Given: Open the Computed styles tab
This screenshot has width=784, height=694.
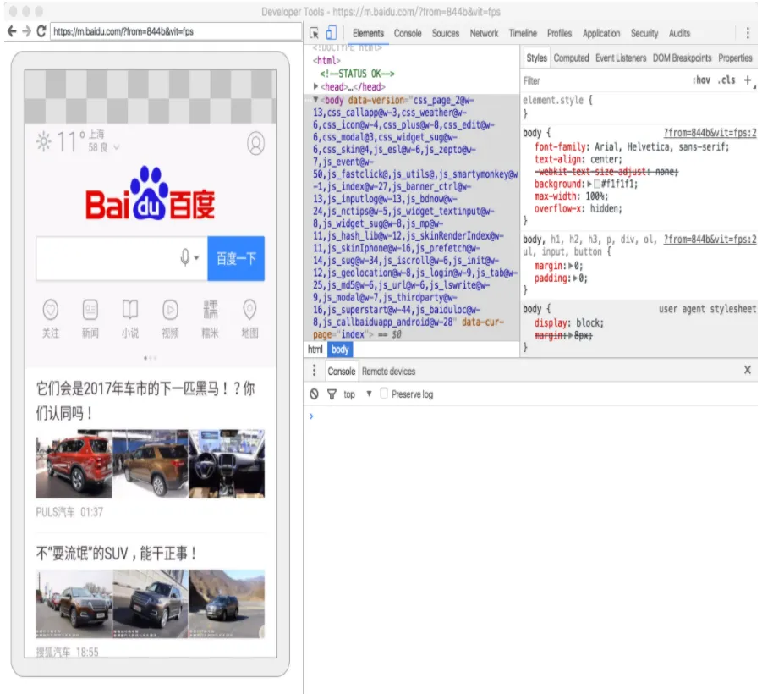Looking at the screenshot, I should [571, 58].
